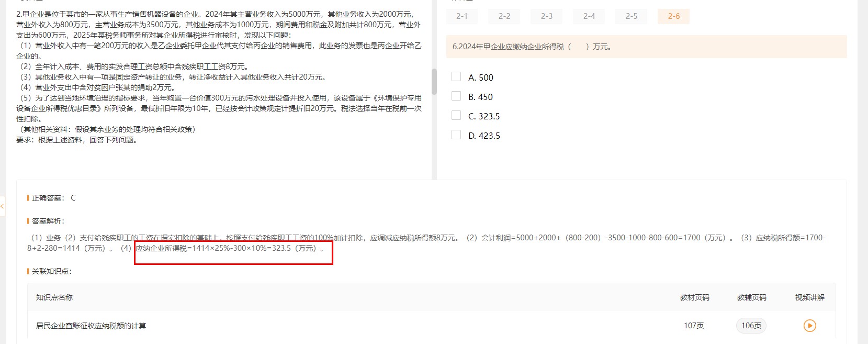Click the 106页 study guide page badge
868x344 pixels.
751,326
